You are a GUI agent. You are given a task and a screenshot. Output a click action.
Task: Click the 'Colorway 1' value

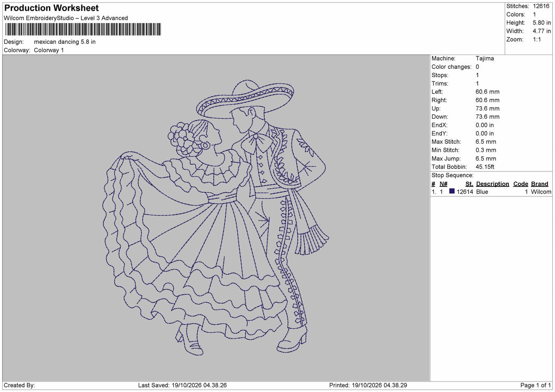(x=49, y=50)
